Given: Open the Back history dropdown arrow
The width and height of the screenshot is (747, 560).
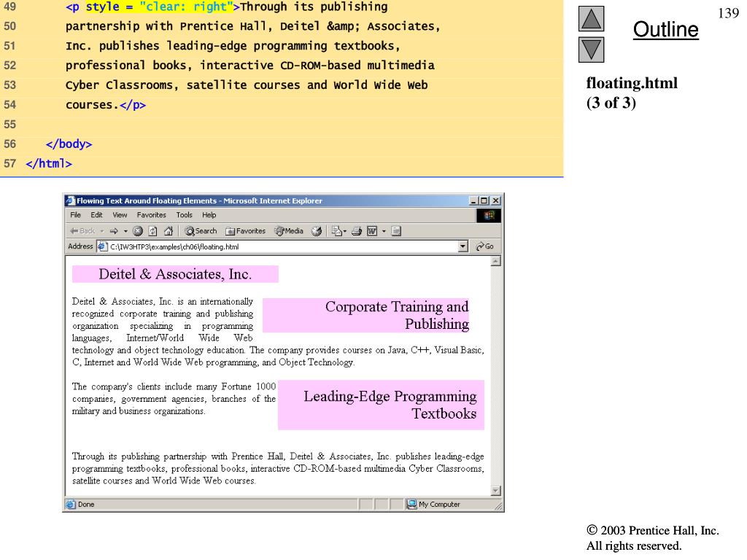Looking at the screenshot, I should pyautogui.click(x=102, y=231).
